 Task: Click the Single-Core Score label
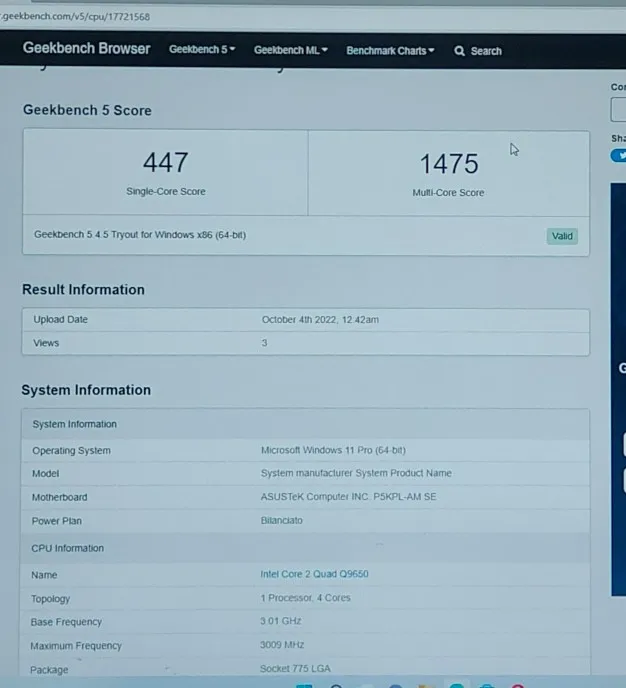coord(166,191)
